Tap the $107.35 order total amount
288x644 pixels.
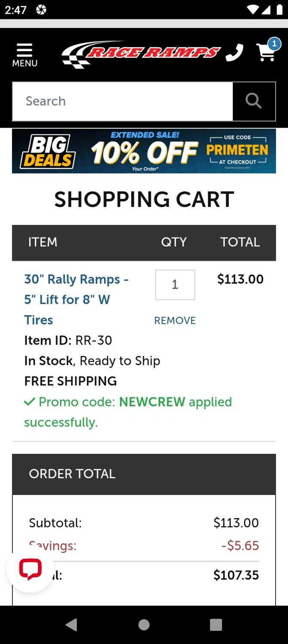tap(236, 575)
